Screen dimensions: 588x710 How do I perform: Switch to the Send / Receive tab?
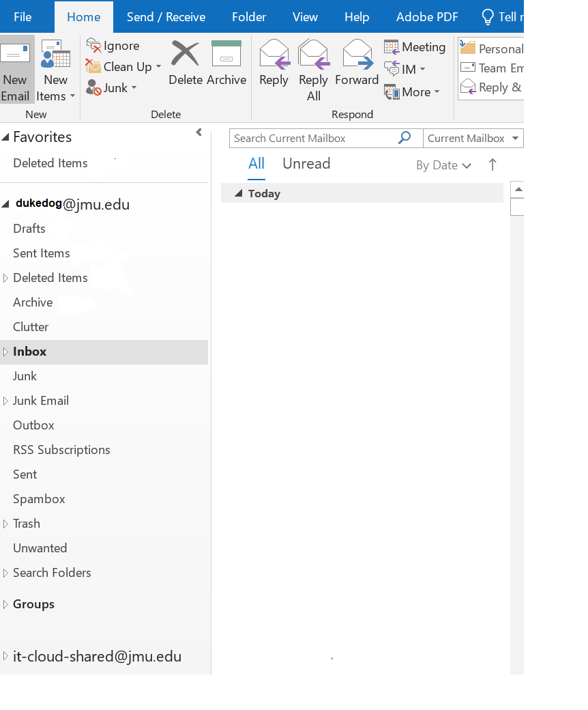[166, 17]
